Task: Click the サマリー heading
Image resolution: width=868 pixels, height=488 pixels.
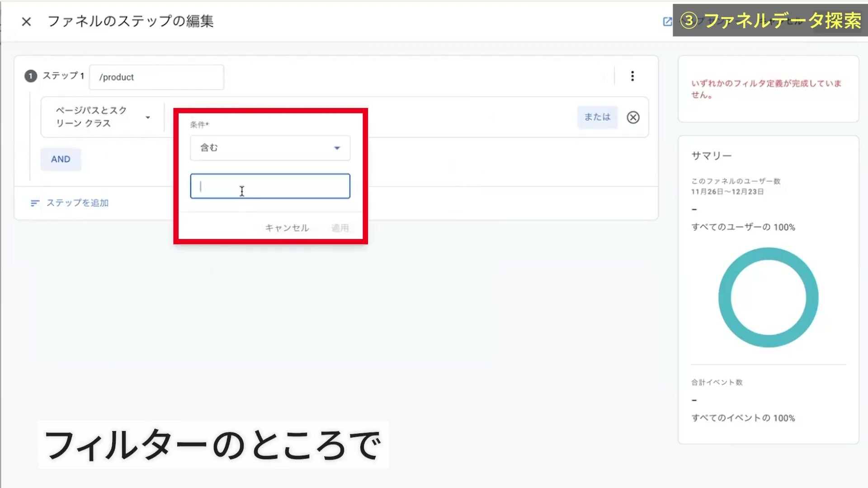Action: (x=711, y=156)
